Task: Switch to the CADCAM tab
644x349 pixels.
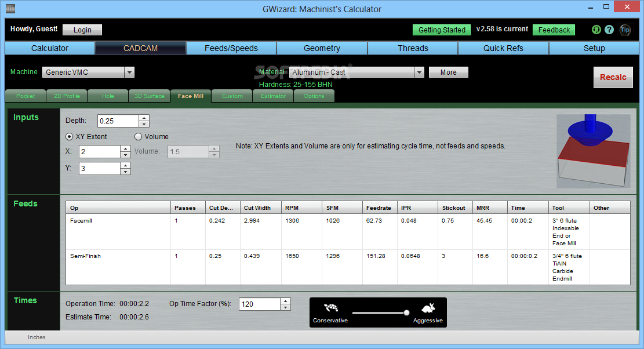Action: 140,48
